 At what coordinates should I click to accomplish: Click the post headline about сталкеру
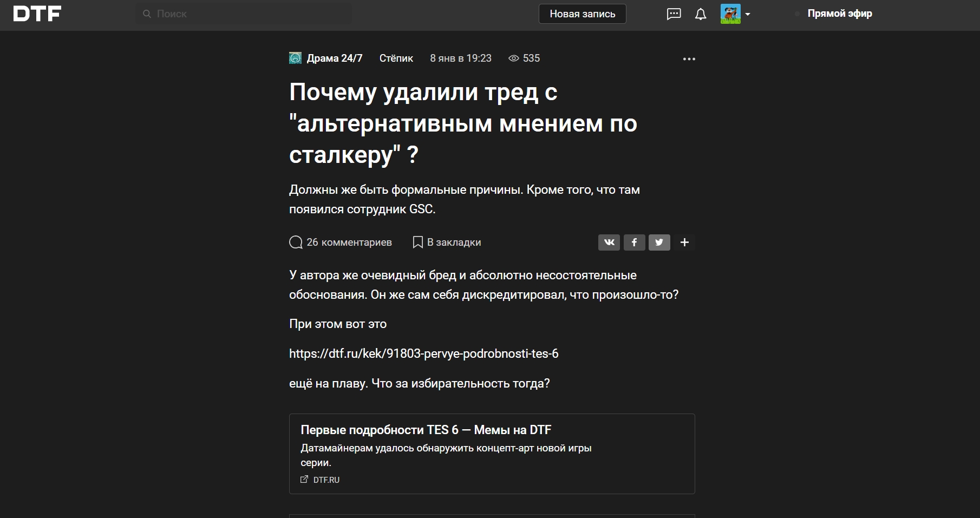pos(463,123)
